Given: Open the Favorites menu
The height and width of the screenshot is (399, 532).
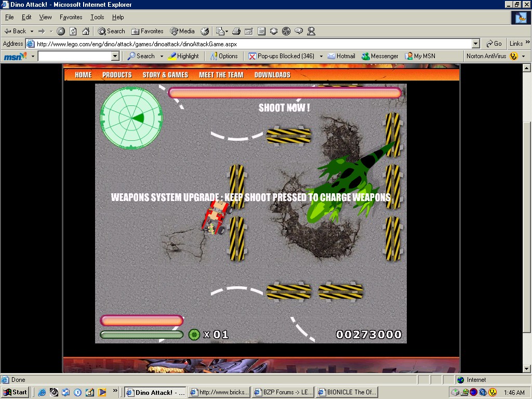Looking at the screenshot, I should pos(71,17).
